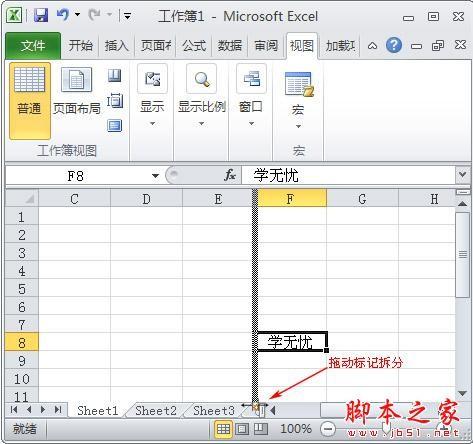473x444 pixels.
Task: Click the page break preview icon
Action: [115, 75]
